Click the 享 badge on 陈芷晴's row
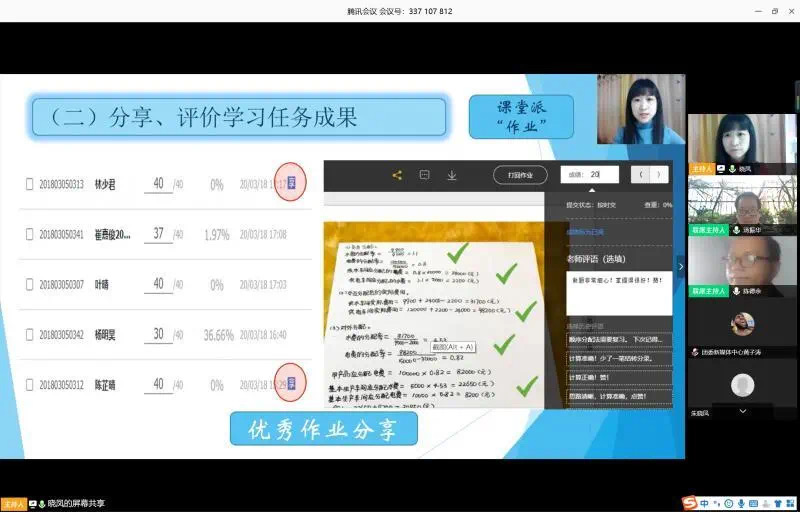Viewport: 800px width, 512px height. tap(290, 384)
